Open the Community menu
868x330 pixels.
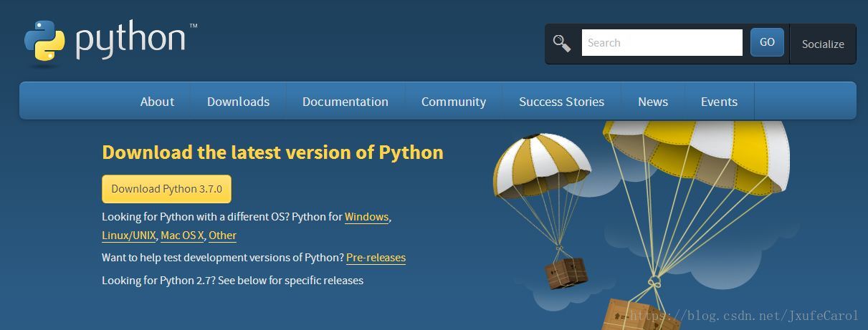point(454,102)
